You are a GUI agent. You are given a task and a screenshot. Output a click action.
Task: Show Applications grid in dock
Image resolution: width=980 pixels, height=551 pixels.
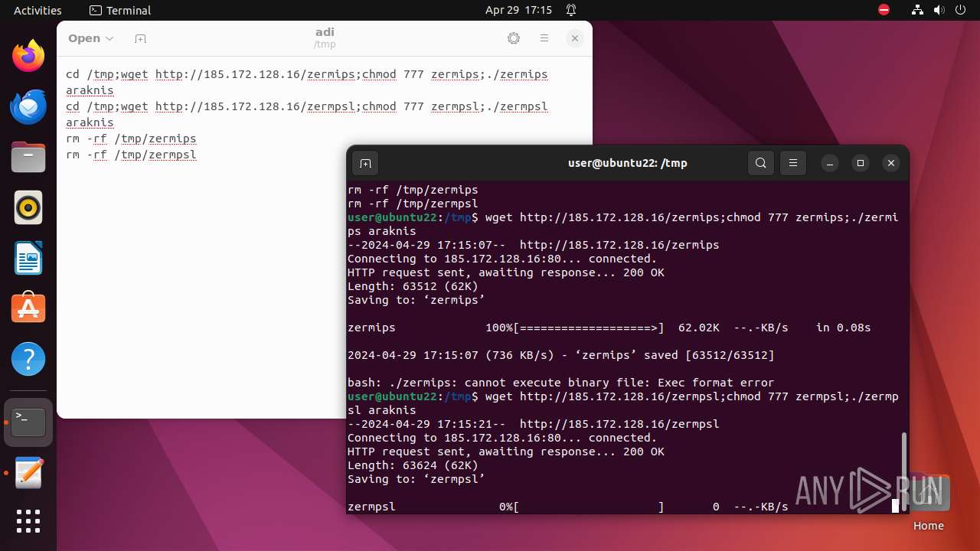tap(28, 521)
